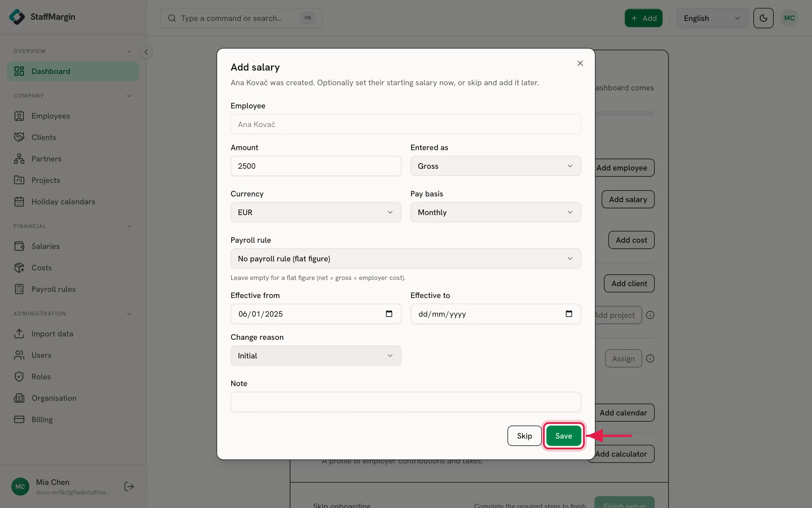Click the Add client button behind the dialog

click(x=629, y=284)
